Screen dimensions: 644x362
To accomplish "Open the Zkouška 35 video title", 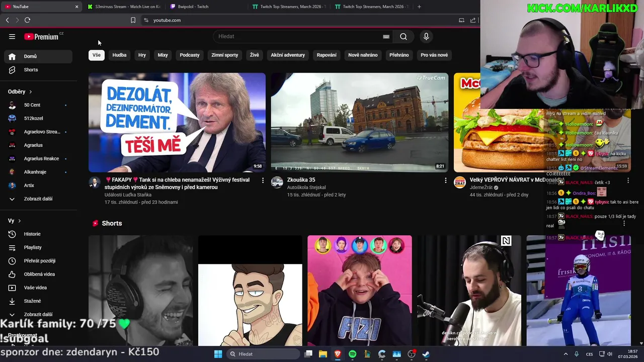I will point(301,180).
